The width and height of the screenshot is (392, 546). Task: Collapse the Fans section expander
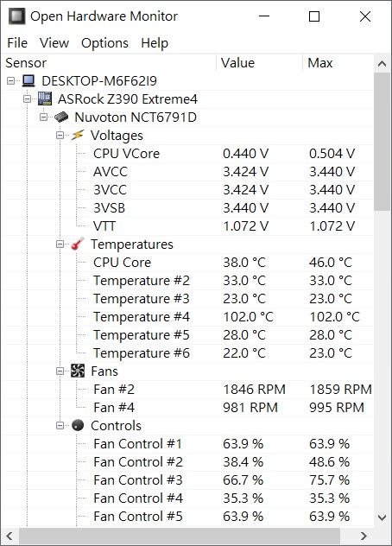pos(60,371)
